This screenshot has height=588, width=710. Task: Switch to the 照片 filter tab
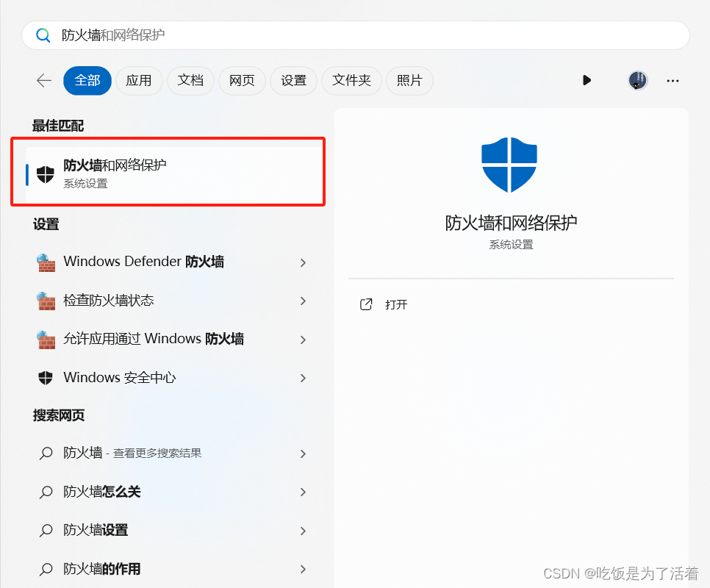[409, 81]
